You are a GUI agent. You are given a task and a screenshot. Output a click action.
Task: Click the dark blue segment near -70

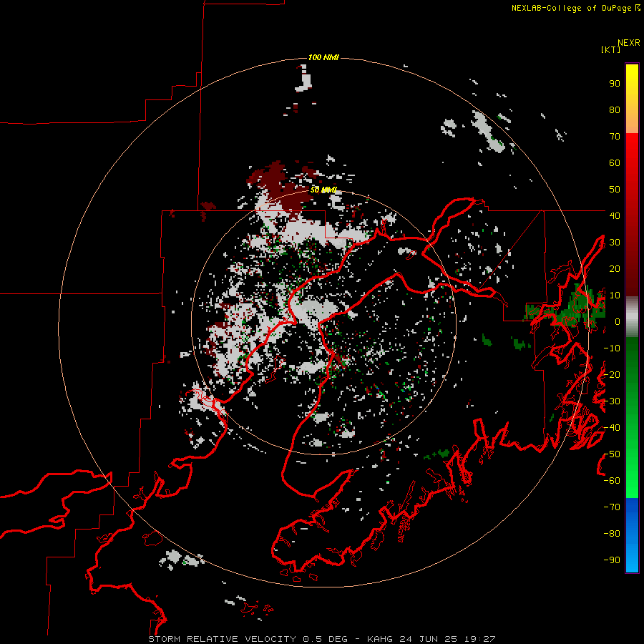(x=632, y=506)
